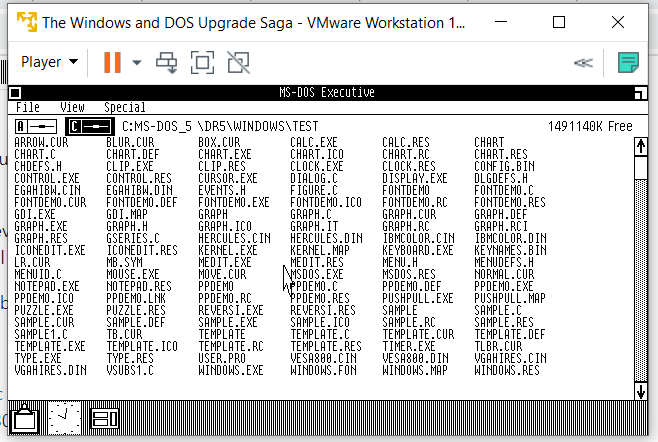The width and height of the screenshot is (658, 442).
Task: Select TIMER.EXE file
Action: pyautogui.click(x=409, y=346)
